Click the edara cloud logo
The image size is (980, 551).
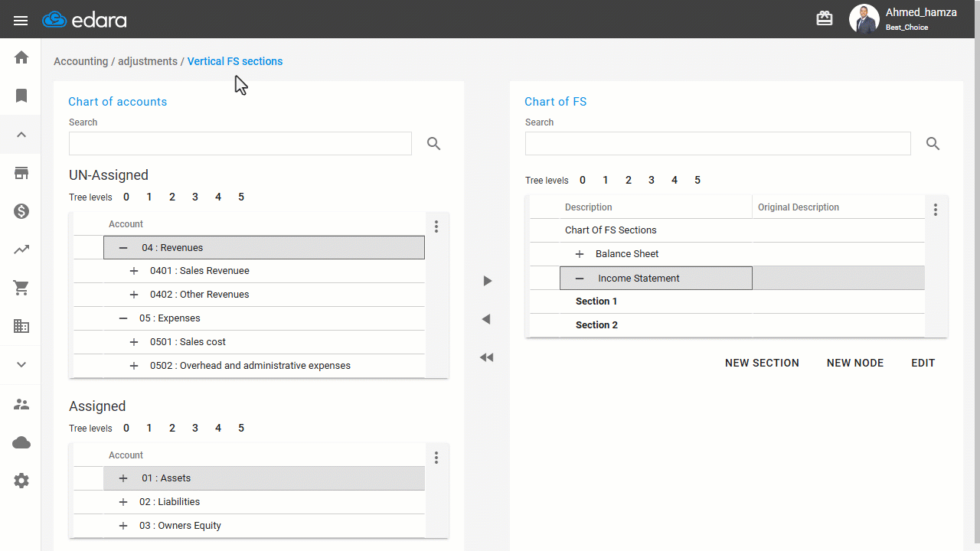pos(84,20)
